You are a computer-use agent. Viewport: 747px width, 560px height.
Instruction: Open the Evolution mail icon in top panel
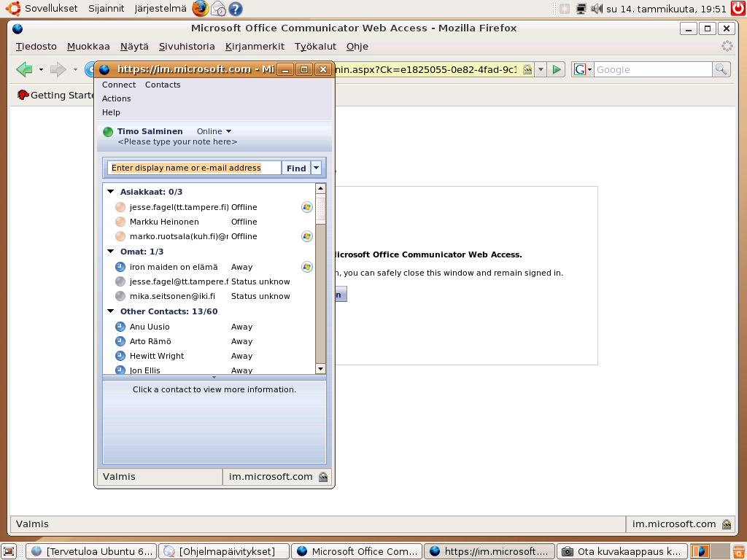218,9
